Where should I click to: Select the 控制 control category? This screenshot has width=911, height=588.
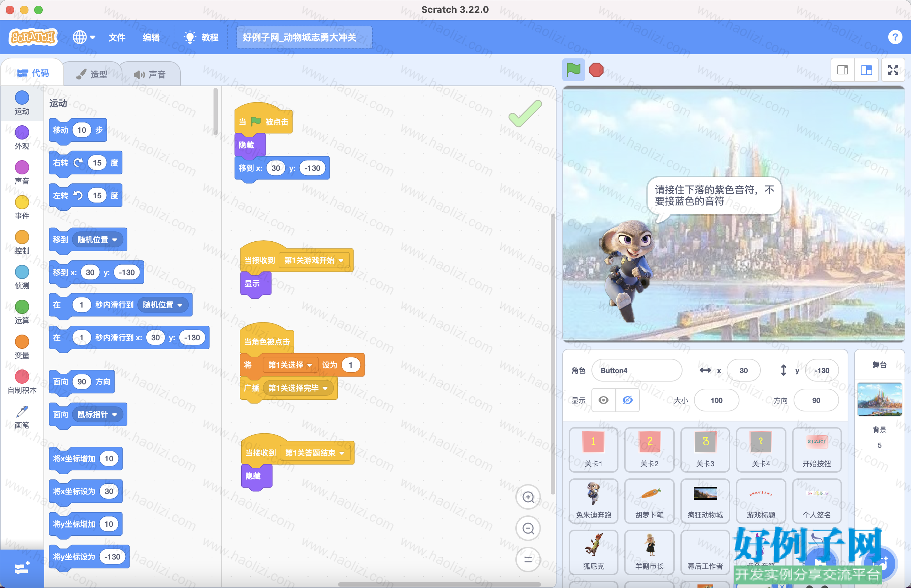point(22,242)
